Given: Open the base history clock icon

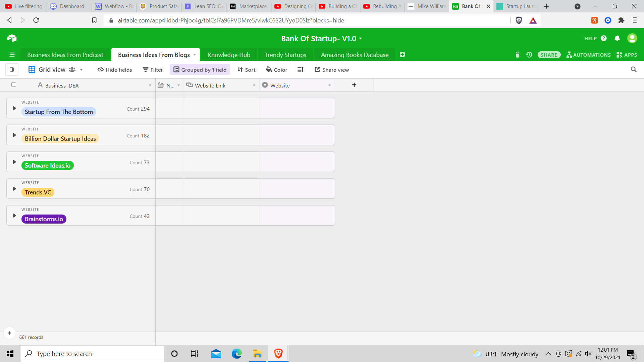Looking at the screenshot, I should (529, 55).
